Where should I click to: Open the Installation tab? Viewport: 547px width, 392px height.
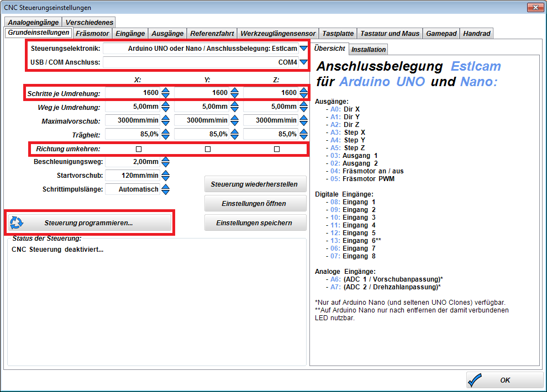click(x=368, y=49)
